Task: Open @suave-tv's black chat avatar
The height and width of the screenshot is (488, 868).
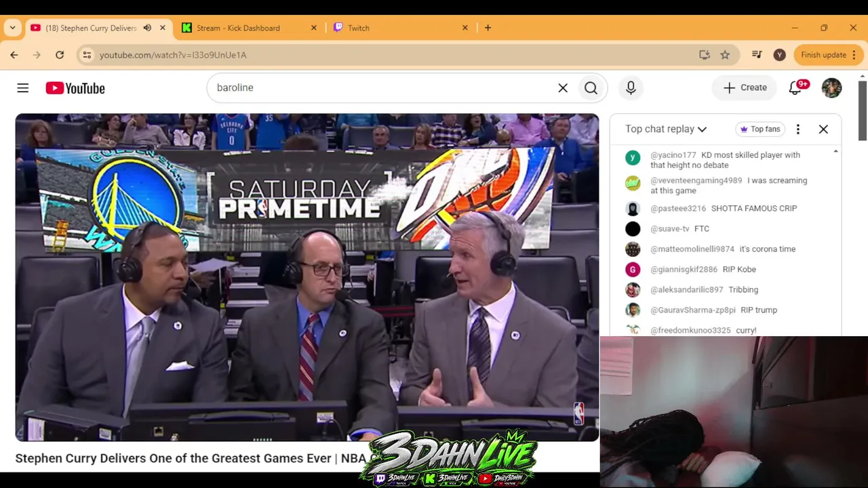Action: point(633,229)
